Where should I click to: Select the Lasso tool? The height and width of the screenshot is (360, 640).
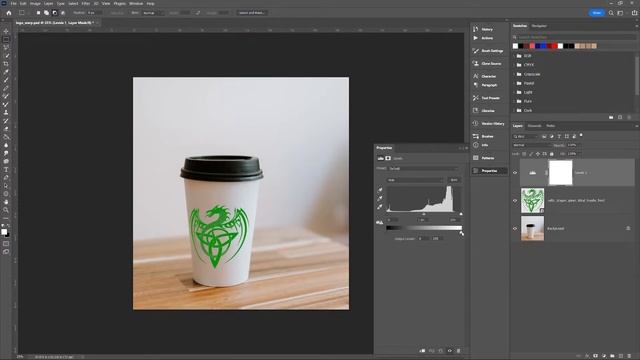pos(6,48)
